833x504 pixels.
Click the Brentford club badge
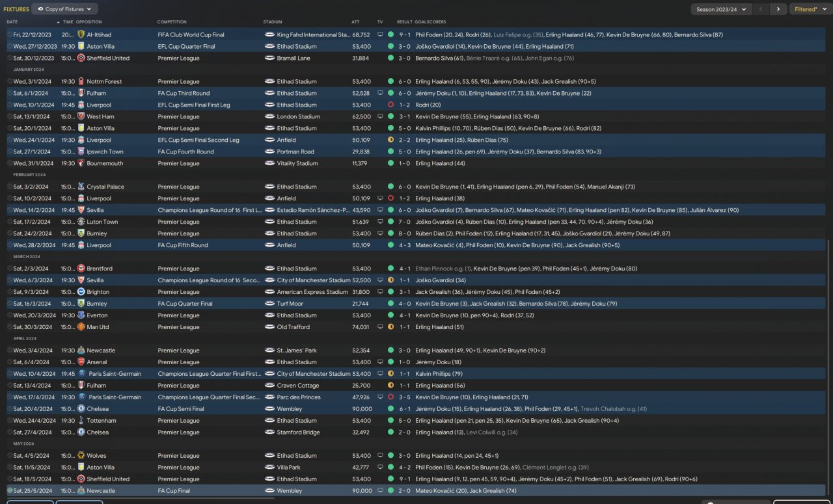tap(81, 269)
